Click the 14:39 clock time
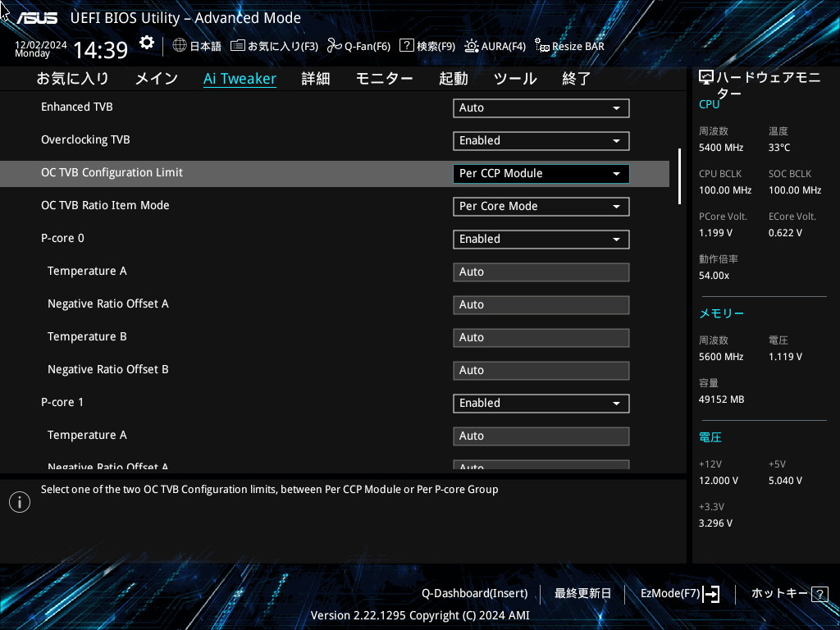 click(x=101, y=50)
